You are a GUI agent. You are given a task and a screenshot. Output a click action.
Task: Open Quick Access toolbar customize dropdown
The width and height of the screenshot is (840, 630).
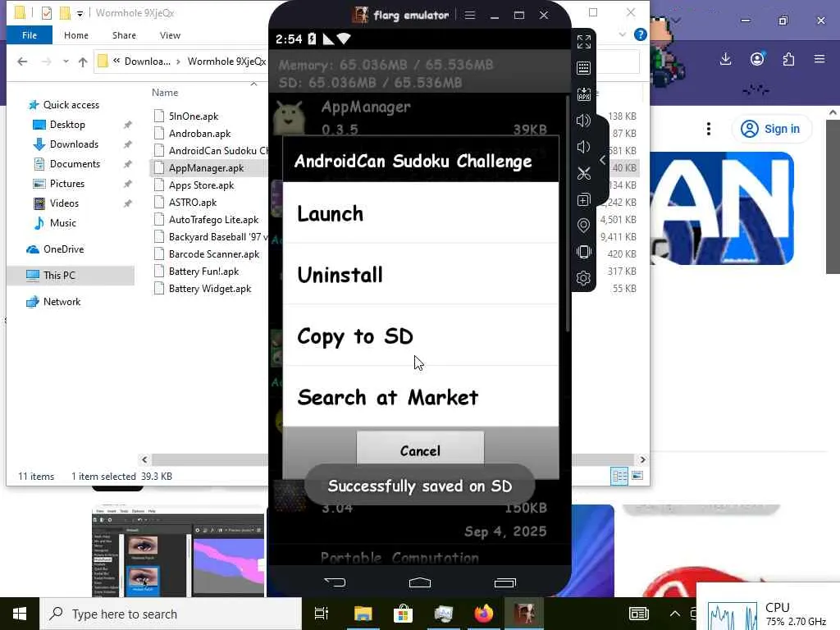tap(80, 13)
